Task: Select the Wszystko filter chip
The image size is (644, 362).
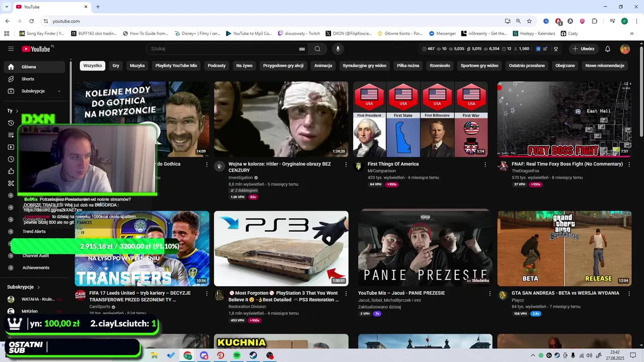Action: [93, 66]
